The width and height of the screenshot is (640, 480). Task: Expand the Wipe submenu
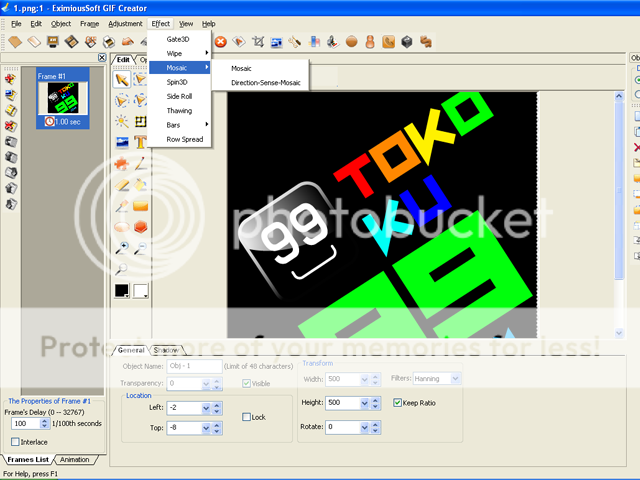[x=180, y=53]
